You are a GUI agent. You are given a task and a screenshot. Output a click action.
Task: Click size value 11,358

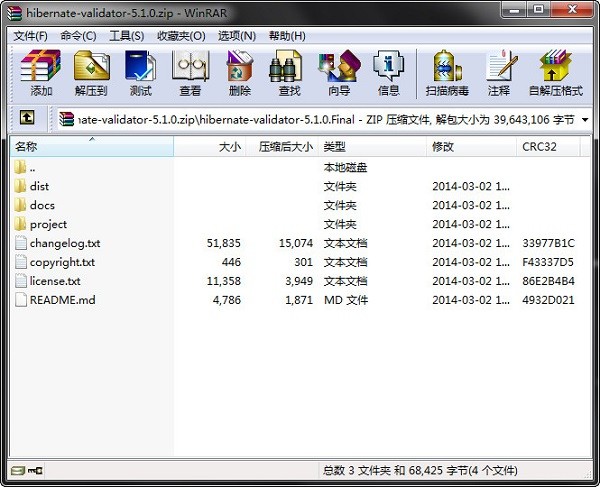tap(224, 281)
